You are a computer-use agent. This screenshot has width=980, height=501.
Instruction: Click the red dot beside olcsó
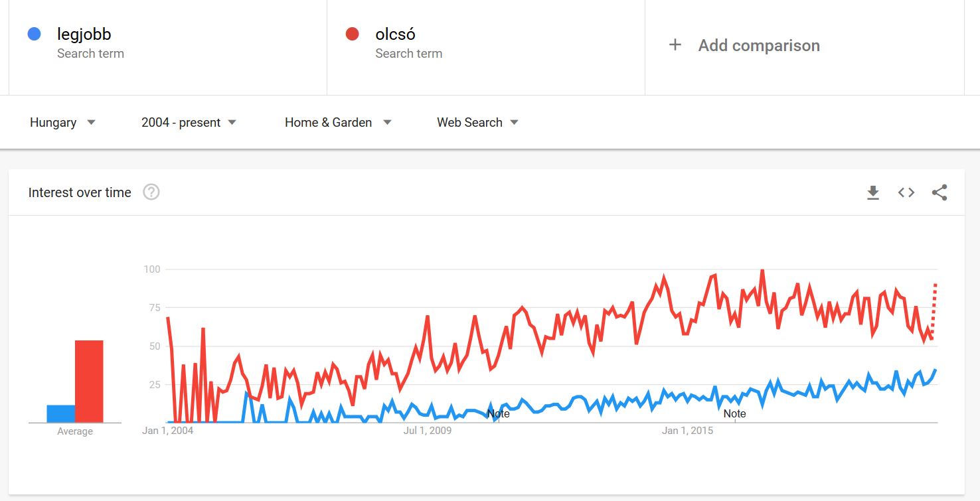(353, 34)
